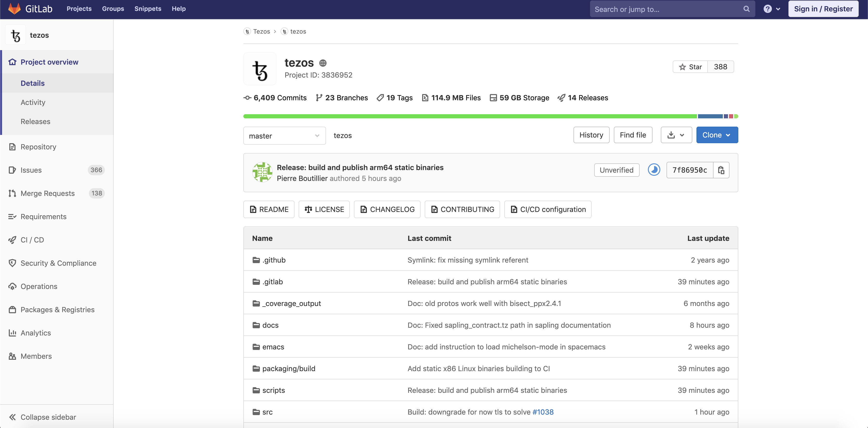This screenshot has width=868, height=428.
Task: Open the help menu dropdown
Action: (772, 9)
